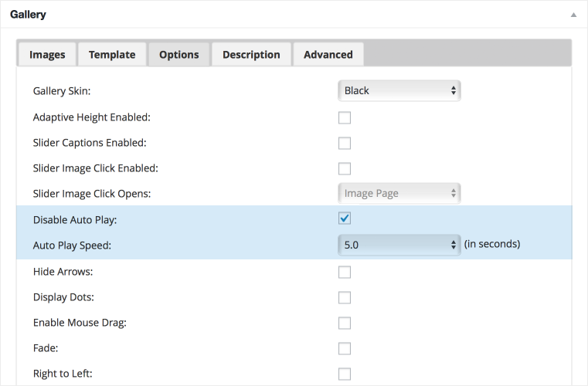Open the Advanced tab
The width and height of the screenshot is (588, 386).
click(328, 55)
